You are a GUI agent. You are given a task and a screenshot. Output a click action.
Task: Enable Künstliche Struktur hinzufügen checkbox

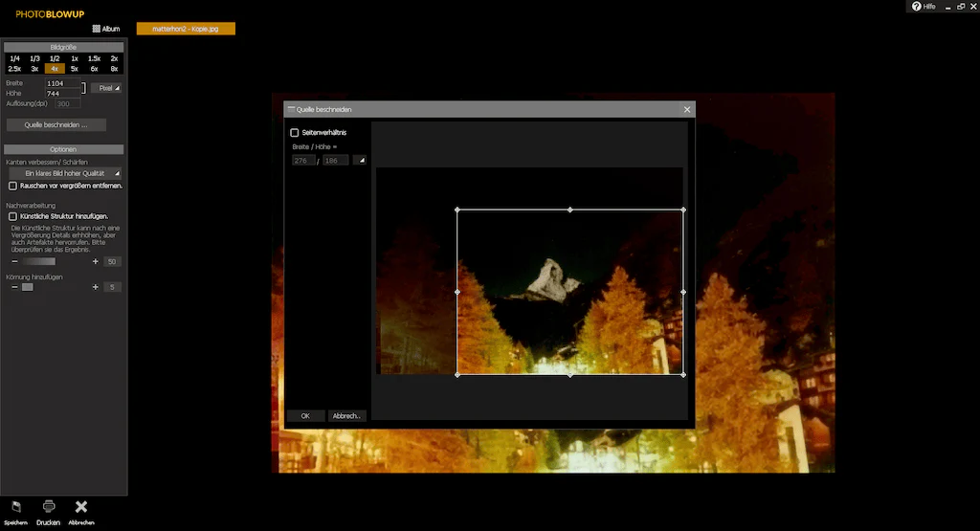(x=12, y=216)
